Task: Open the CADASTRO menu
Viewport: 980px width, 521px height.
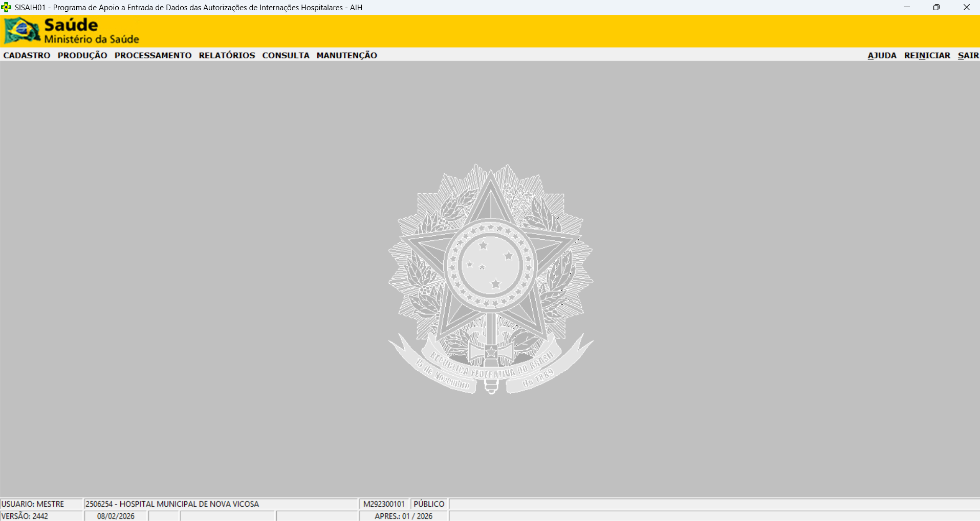Action: [x=27, y=55]
